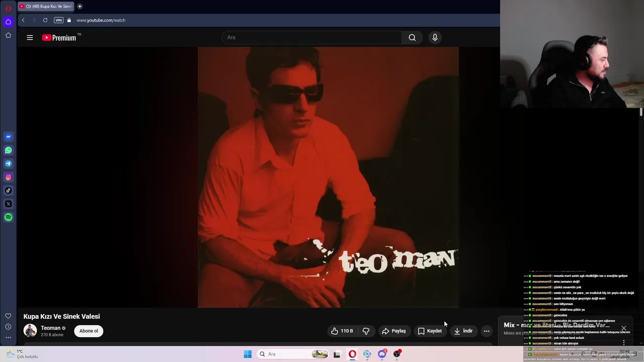Go back with the browser back arrow
The height and width of the screenshot is (362, 644).
tap(23, 20)
